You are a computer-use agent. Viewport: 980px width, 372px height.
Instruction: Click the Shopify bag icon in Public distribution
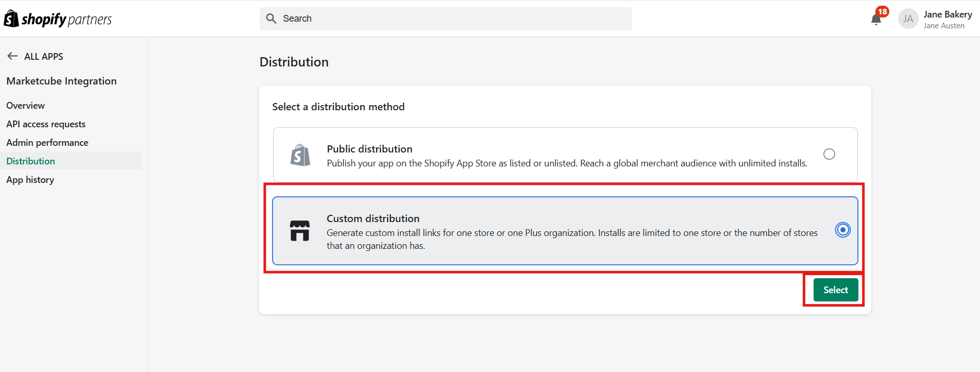pyautogui.click(x=300, y=155)
